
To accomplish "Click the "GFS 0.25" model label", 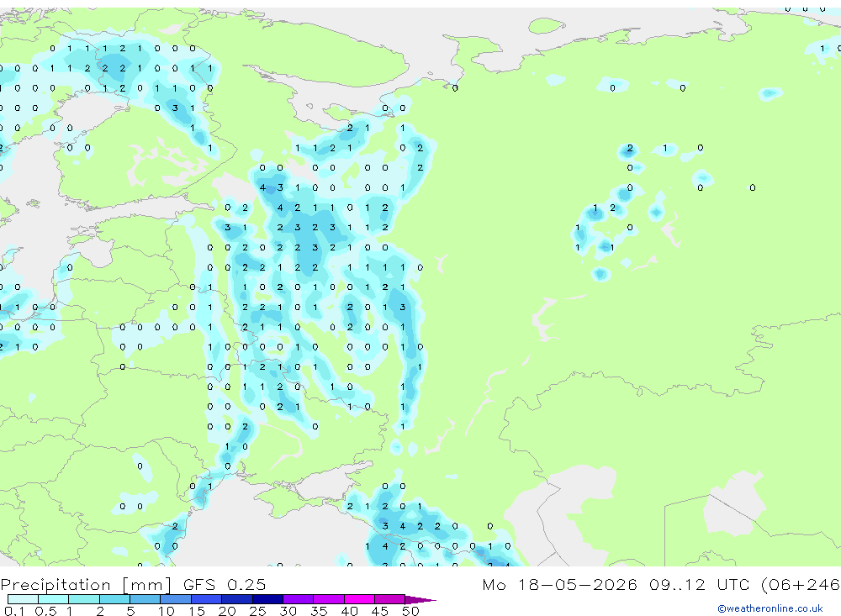I will 225,584.
